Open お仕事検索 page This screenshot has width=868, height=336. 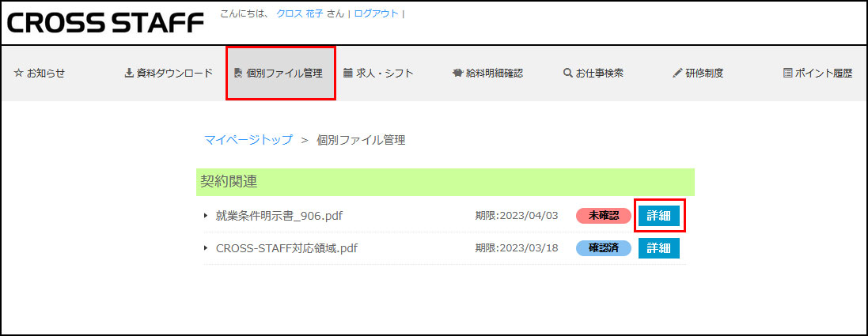click(593, 73)
